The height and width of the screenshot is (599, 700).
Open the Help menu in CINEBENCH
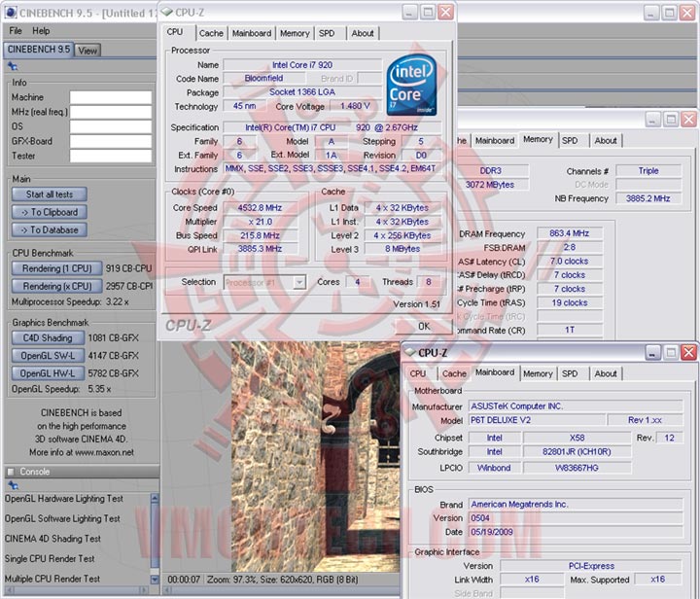click(41, 31)
